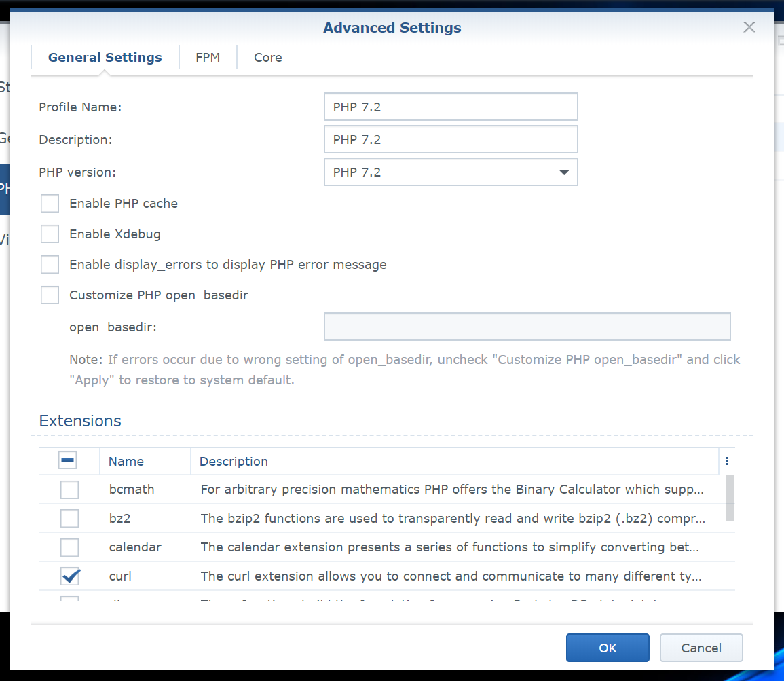The image size is (784, 681).
Task: Enable Xdebug checkbox
Action: coord(50,234)
